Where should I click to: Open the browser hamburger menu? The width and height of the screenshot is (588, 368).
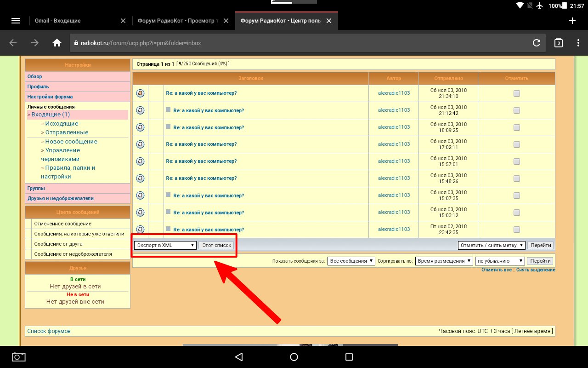point(16,21)
